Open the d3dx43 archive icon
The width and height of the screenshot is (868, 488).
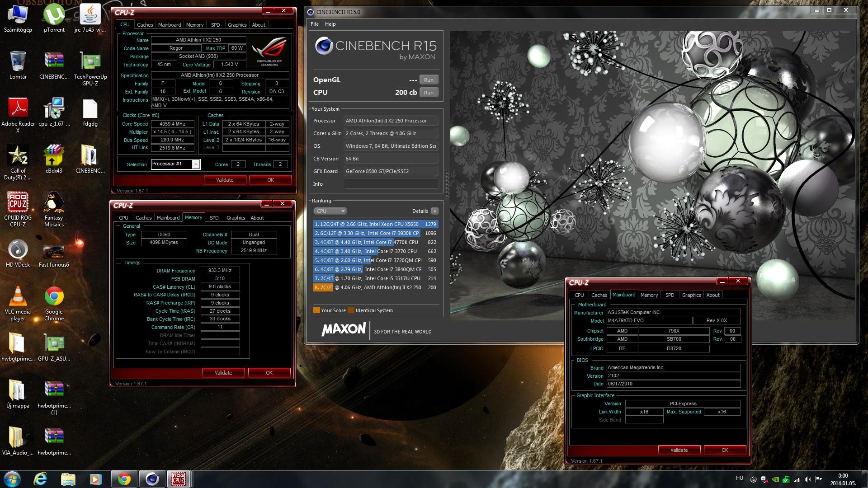(x=54, y=159)
